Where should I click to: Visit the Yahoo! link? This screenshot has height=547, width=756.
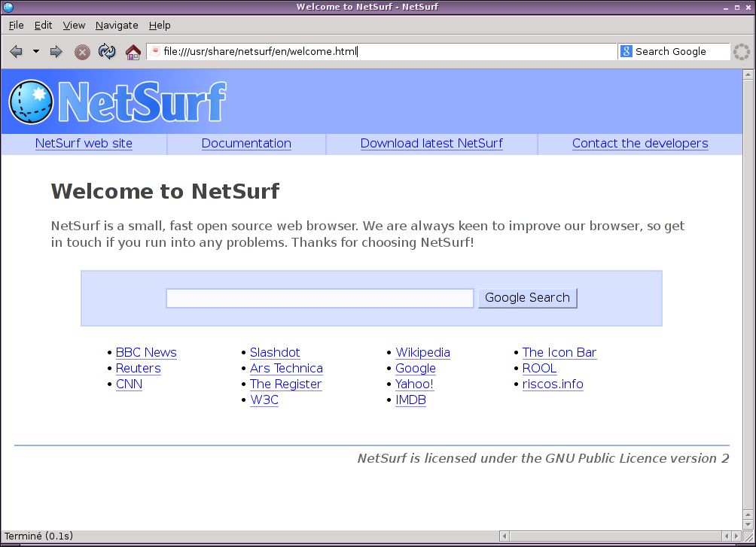[415, 384]
